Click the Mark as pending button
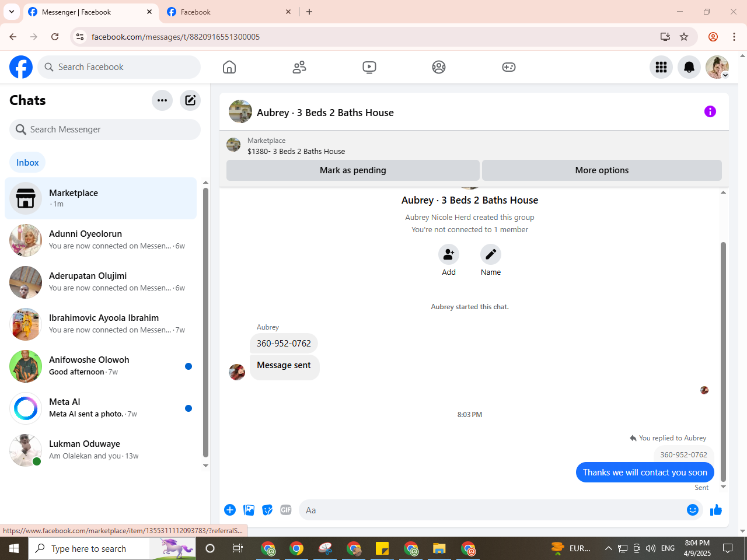The image size is (747, 560). coord(353,170)
